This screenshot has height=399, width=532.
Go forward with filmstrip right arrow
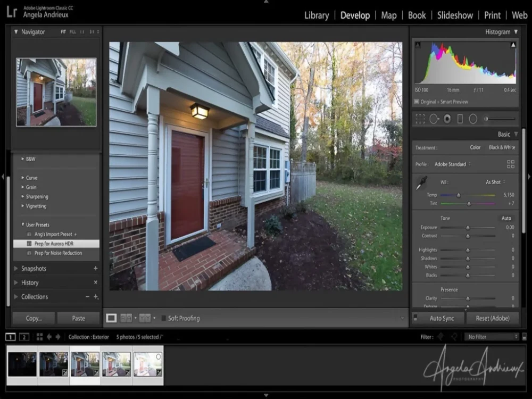pyautogui.click(x=58, y=337)
